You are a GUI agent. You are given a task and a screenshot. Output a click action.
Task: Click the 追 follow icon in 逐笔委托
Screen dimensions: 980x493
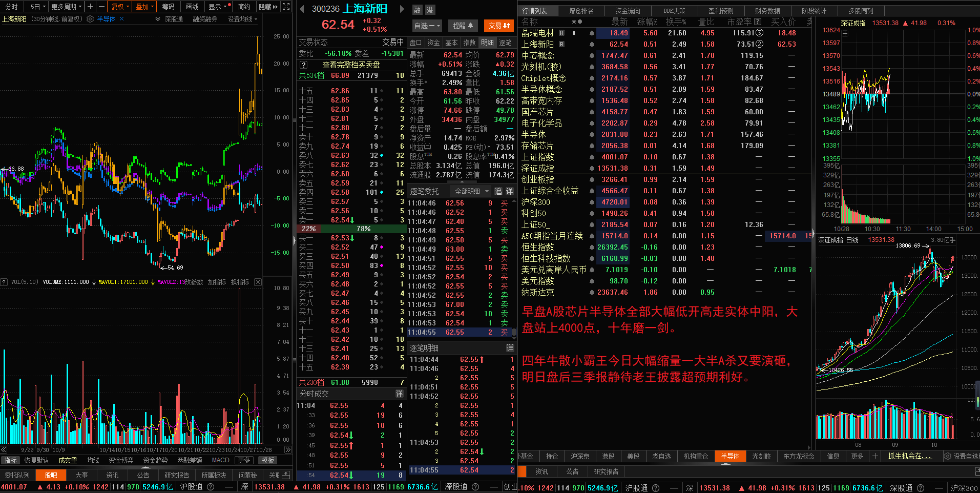[498, 191]
